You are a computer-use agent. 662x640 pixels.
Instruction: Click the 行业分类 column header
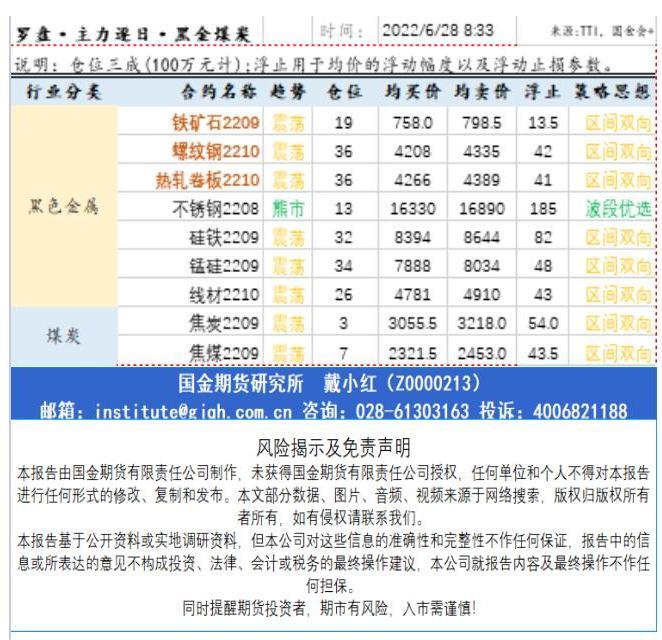(64, 92)
